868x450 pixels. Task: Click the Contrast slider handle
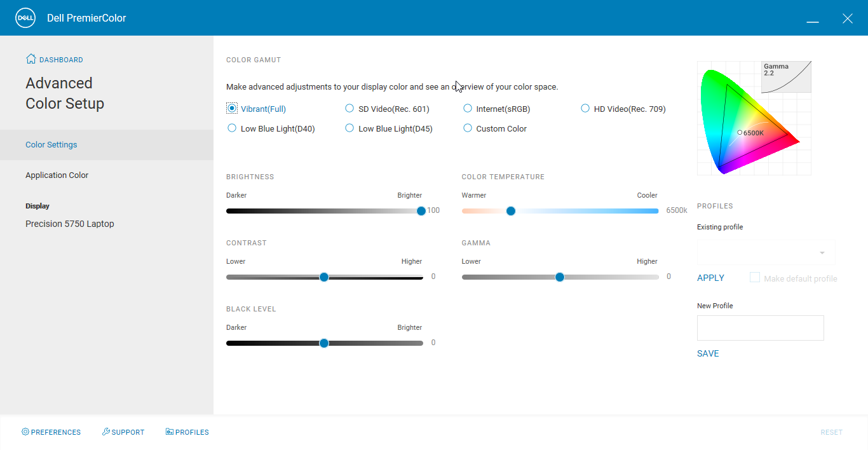pos(324,277)
